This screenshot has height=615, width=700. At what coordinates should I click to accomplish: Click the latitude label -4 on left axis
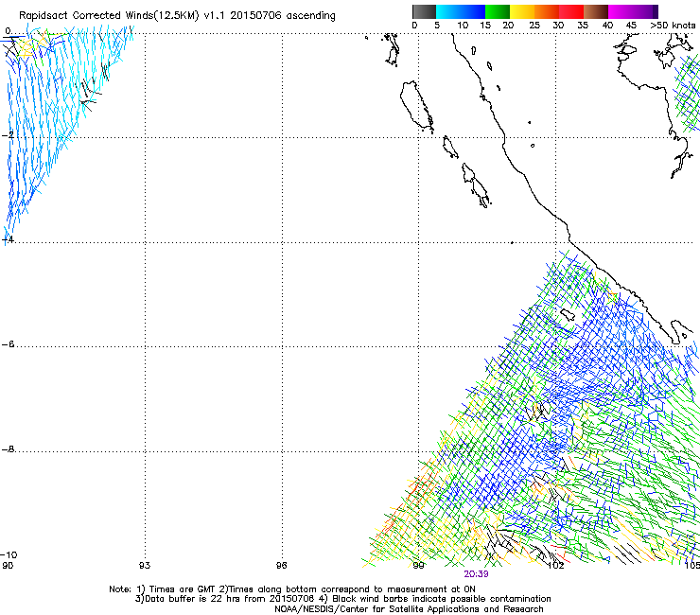tap(8, 239)
